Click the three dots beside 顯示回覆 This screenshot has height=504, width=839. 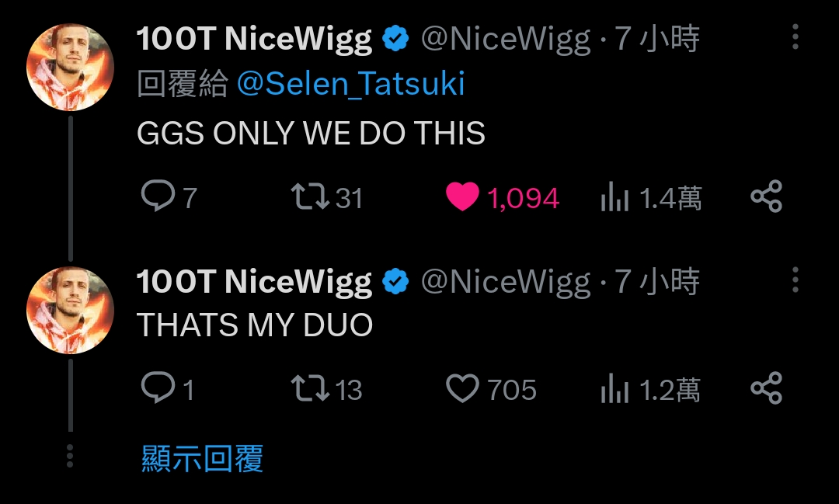point(70,457)
